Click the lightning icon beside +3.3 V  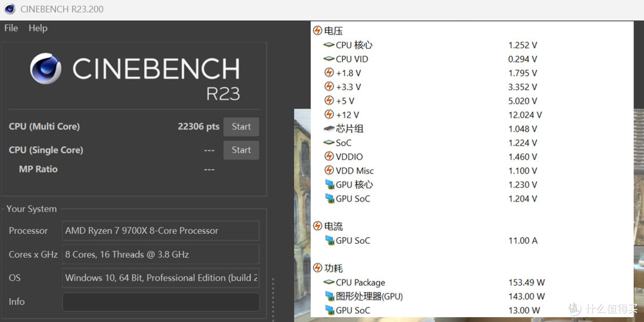pos(329,86)
